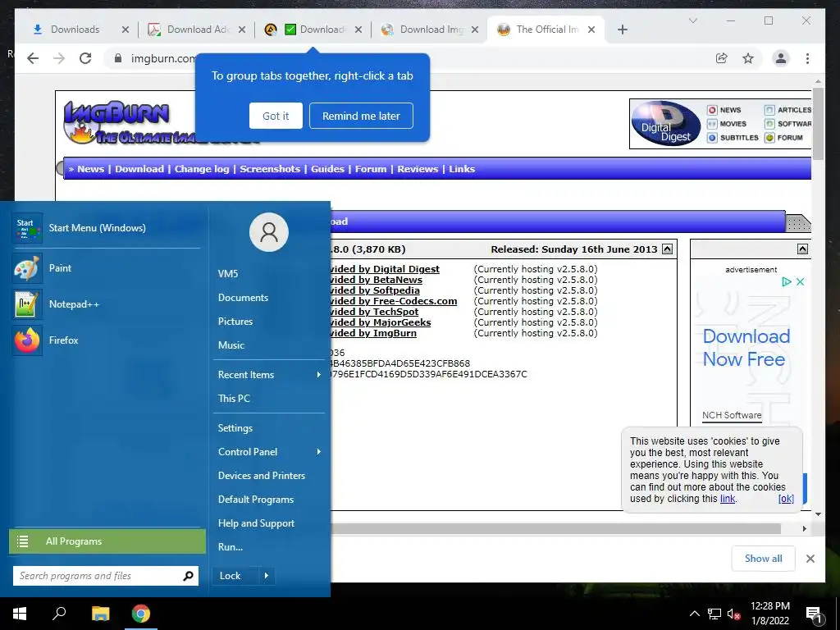Open Chrome profile avatar
This screenshot has height=630, width=840.
pyautogui.click(x=781, y=58)
